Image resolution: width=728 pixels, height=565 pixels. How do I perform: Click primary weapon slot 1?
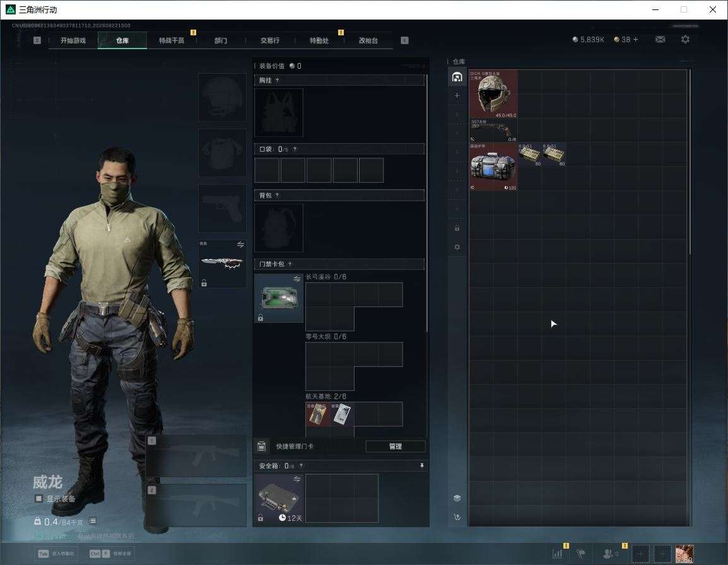click(x=196, y=456)
